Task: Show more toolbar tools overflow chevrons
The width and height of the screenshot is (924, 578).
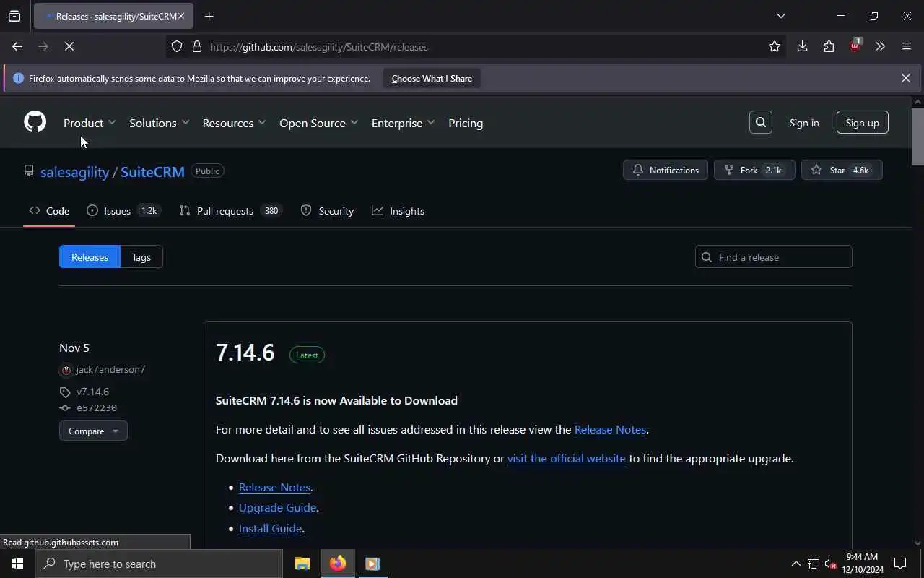Action: point(880,47)
